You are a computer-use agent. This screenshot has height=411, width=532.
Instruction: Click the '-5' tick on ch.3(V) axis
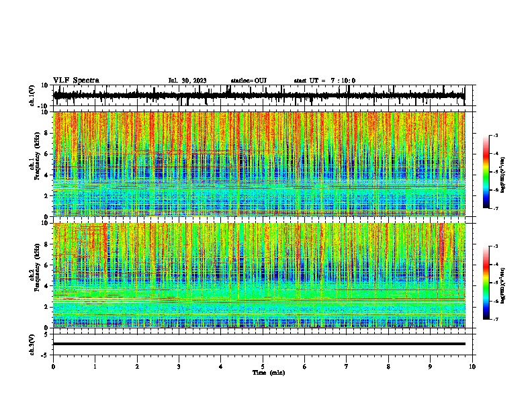pyautogui.click(x=45, y=355)
